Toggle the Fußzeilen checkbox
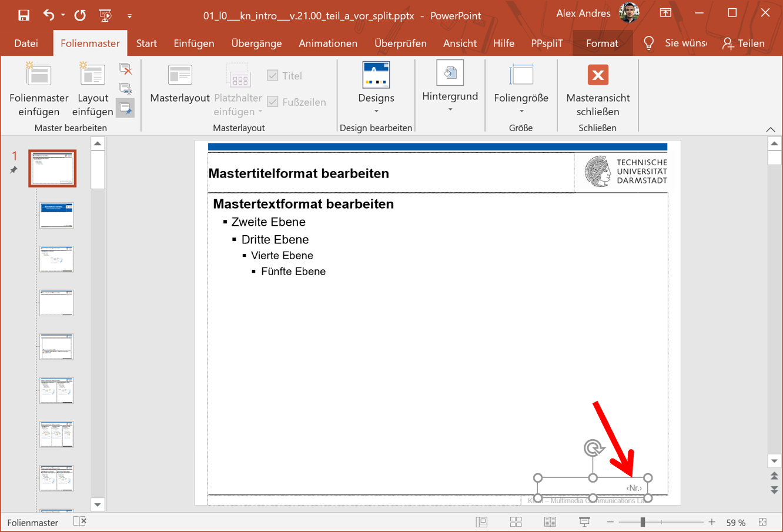Viewport: 783px width, 532px height. [x=273, y=101]
